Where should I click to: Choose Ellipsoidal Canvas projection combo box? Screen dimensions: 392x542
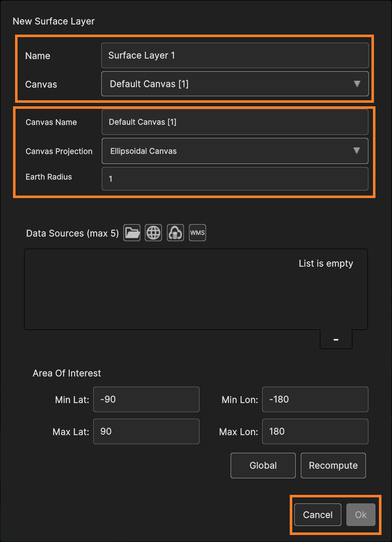point(235,151)
